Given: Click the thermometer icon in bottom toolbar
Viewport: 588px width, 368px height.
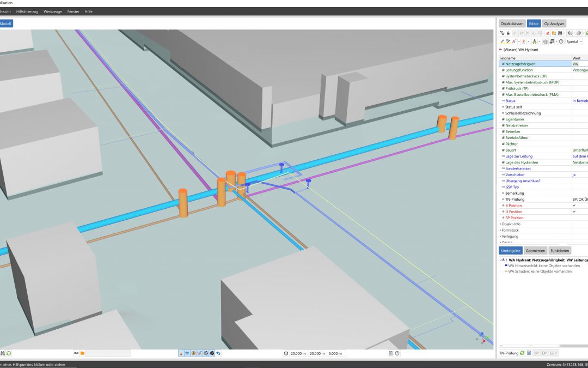Looking at the screenshot, I should click(x=181, y=353).
